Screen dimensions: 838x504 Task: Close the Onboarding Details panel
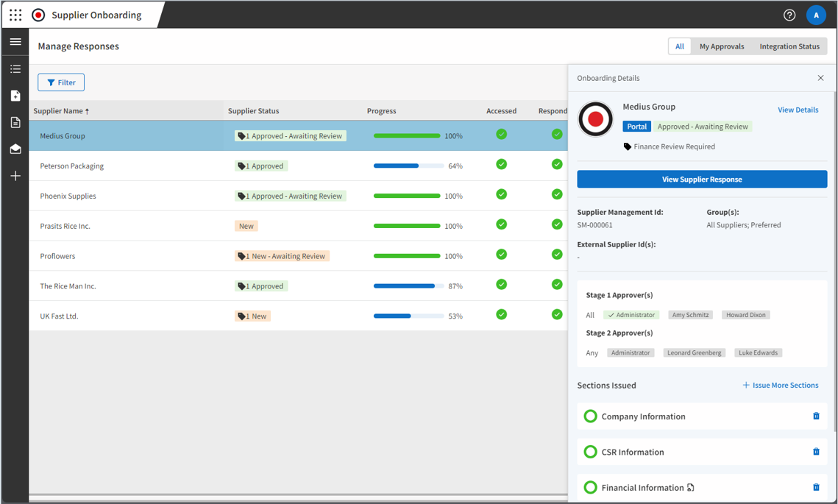(x=820, y=78)
